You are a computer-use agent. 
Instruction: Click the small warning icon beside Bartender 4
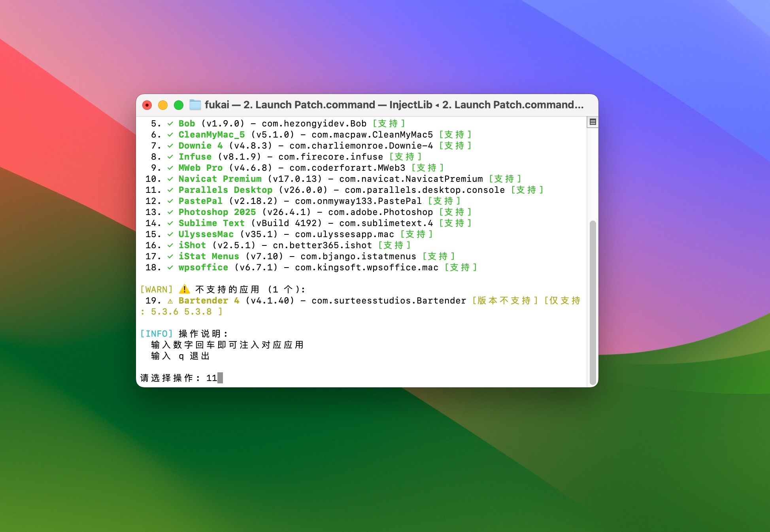[x=170, y=301]
